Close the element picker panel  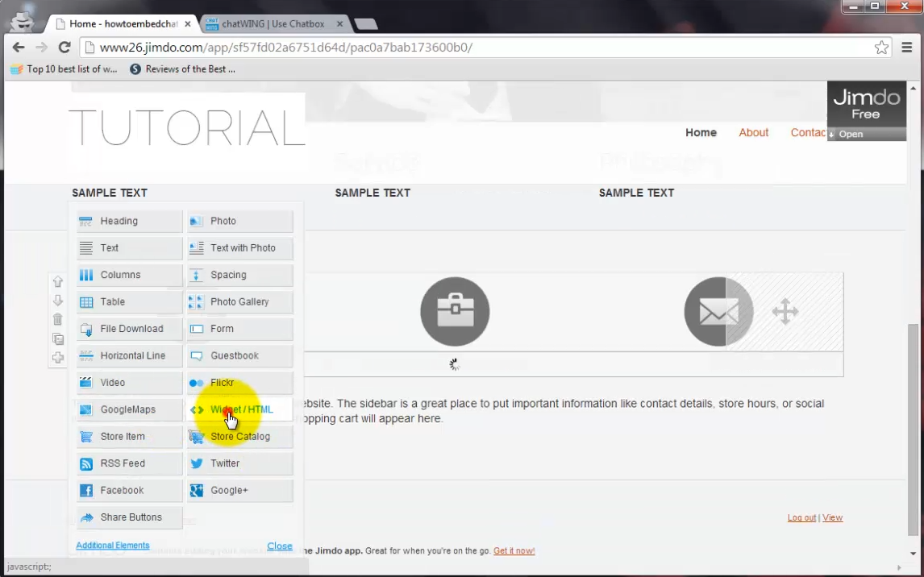point(279,546)
